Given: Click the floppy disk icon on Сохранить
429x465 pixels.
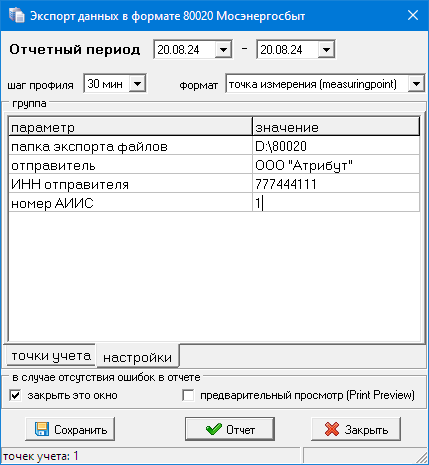Looking at the screenshot, I should tap(42, 429).
